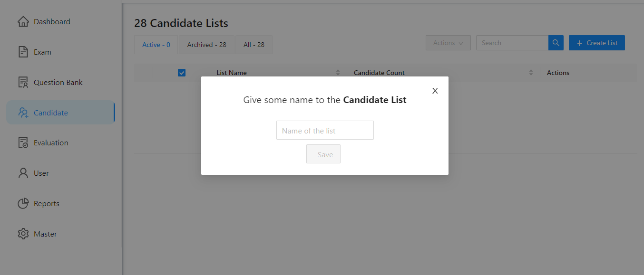Switch to the Archived - 28 tab
Image resolution: width=644 pixels, height=275 pixels.
207,45
